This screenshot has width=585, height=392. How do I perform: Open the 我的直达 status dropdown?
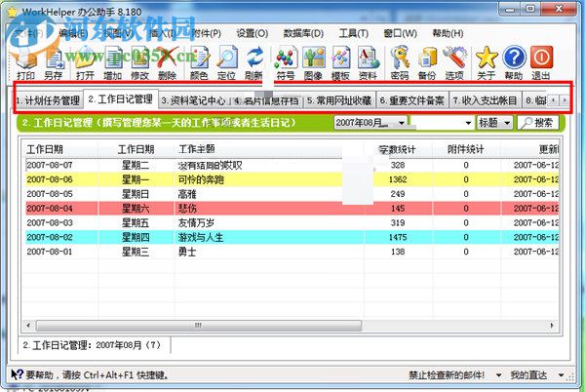tap(562, 374)
